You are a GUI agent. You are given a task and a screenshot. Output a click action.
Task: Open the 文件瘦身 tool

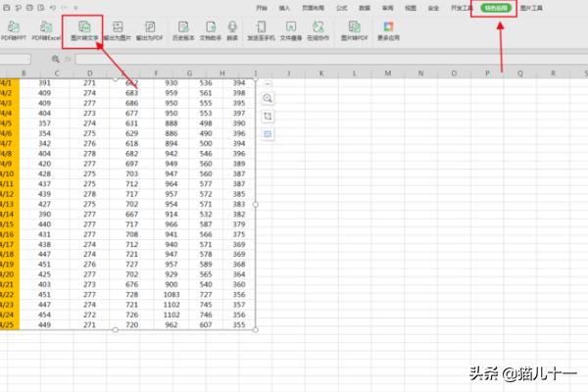click(x=291, y=28)
